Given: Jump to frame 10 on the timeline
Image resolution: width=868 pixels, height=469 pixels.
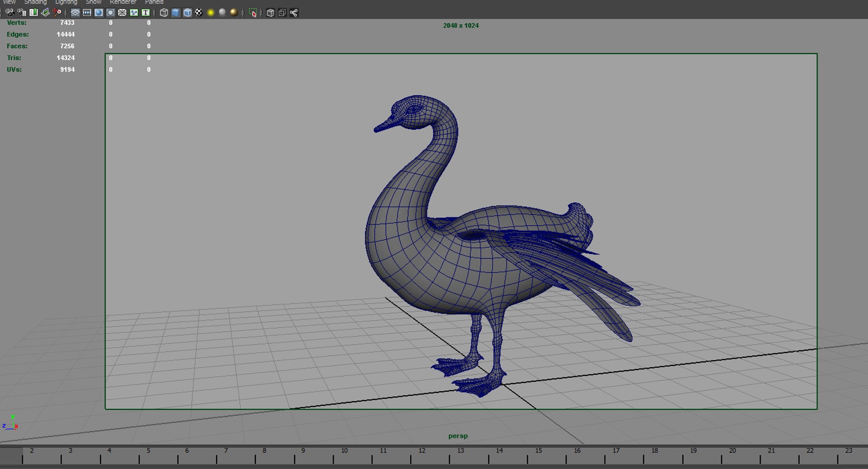Looking at the screenshot, I should tap(344, 451).
